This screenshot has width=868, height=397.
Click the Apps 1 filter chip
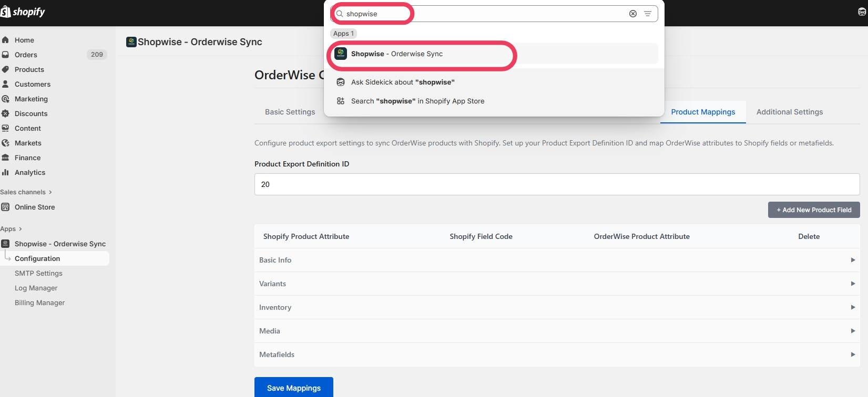(344, 33)
